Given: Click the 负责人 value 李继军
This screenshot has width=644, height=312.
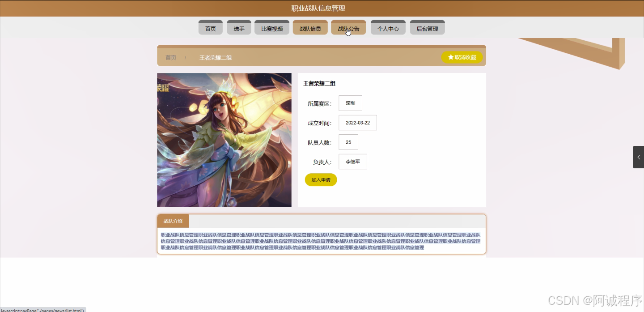Looking at the screenshot, I should pyautogui.click(x=353, y=162).
